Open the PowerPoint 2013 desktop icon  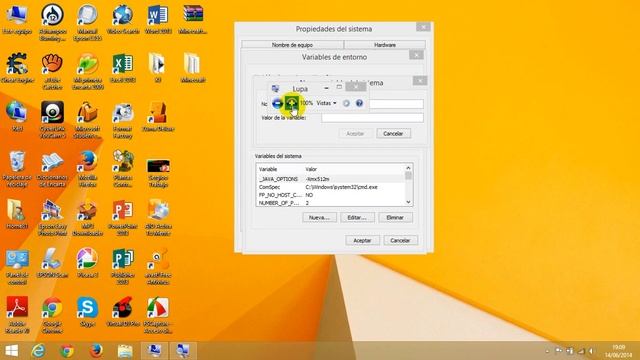123,218
